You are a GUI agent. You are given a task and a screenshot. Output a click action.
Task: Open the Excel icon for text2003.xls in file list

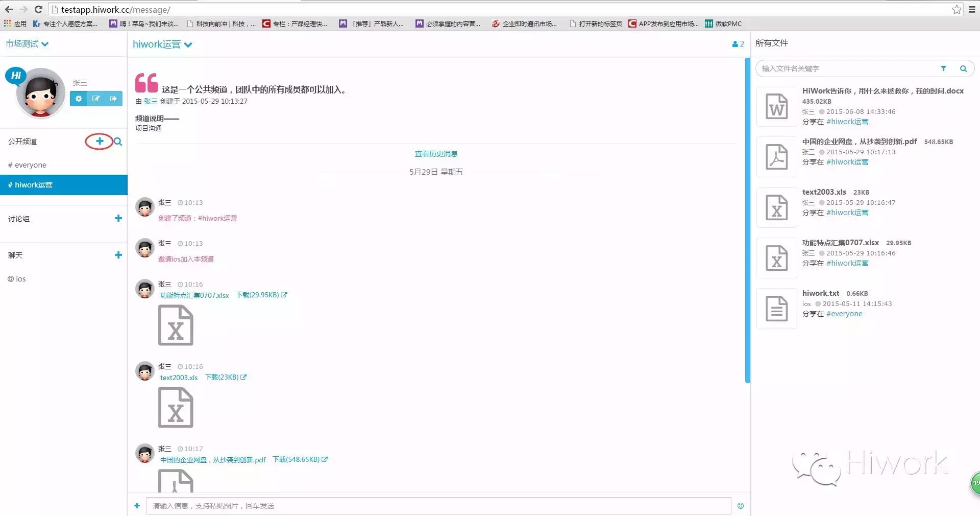click(x=776, y=207)
